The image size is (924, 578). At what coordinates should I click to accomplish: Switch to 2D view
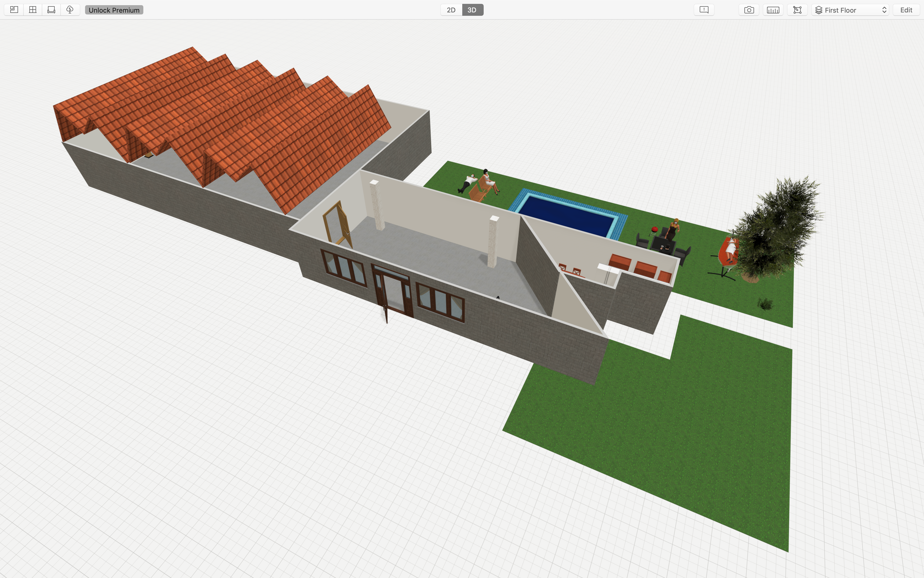451,10
